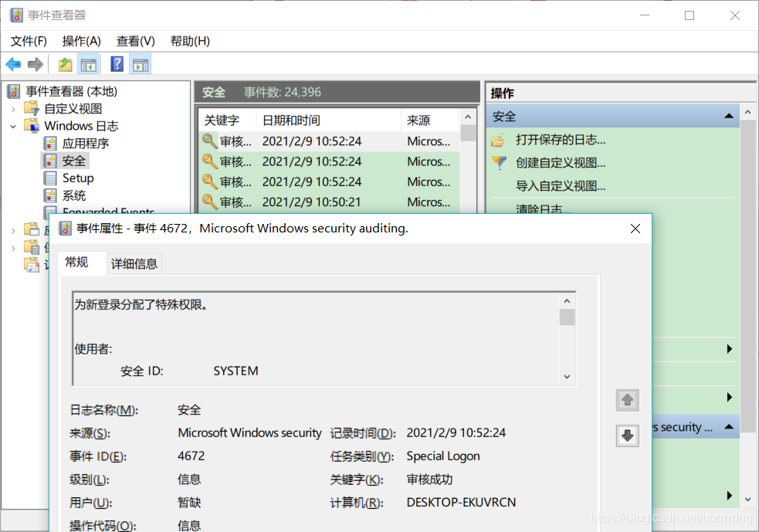759x532 pixels.
Task: Open the 安全 log in tree
Action: [73, 161]
